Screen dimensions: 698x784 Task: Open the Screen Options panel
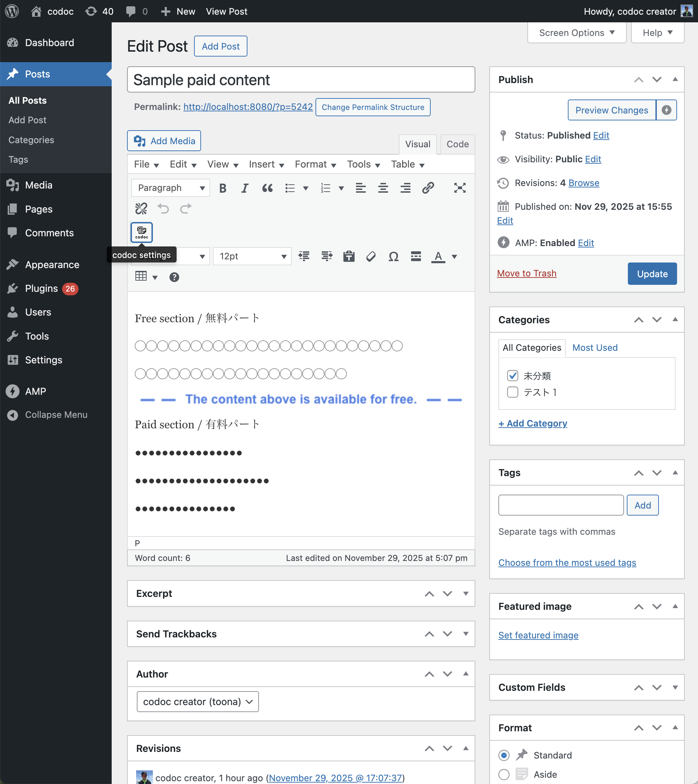[x=577, y=32]
